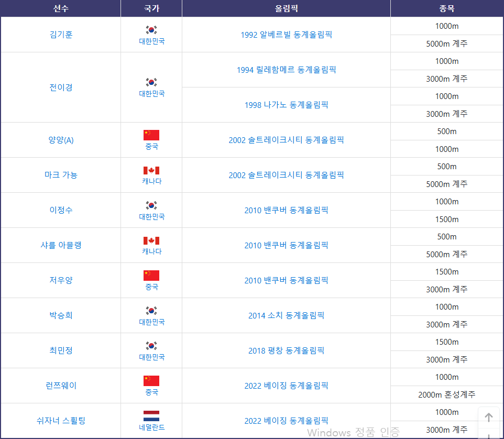Click the South Korea flag in 박승희 row

coord(151,311)
